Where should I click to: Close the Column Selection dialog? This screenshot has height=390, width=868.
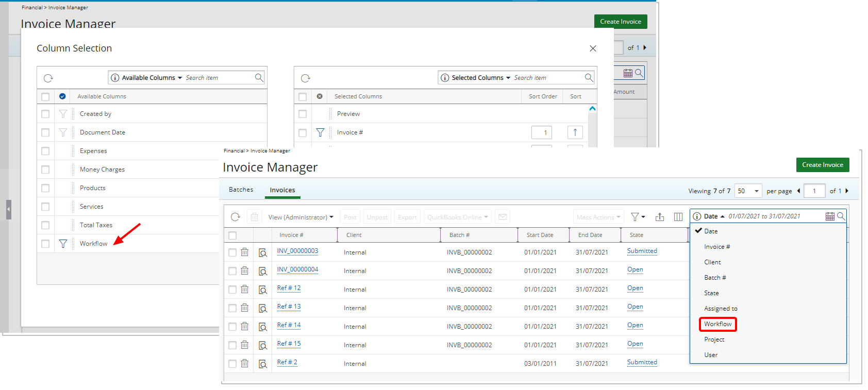[593, 48]
